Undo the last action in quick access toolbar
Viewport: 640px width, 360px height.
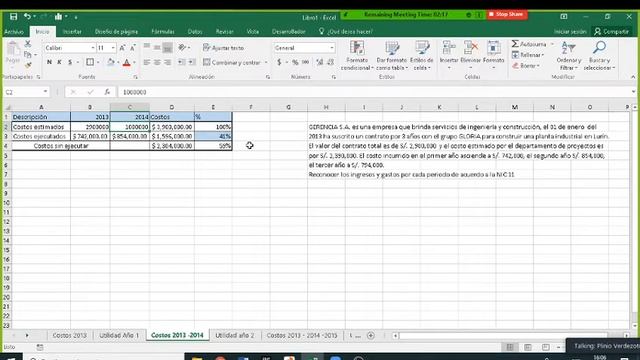click(27, 17)
